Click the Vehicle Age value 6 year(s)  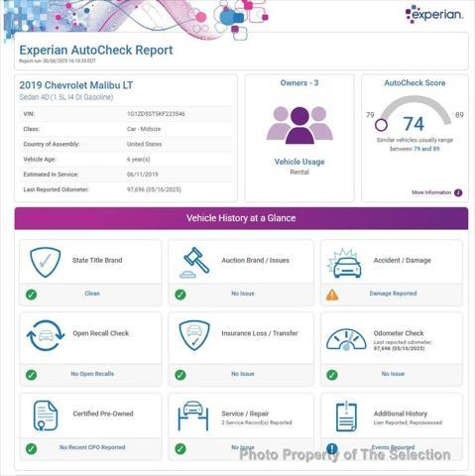pos(138,160)
